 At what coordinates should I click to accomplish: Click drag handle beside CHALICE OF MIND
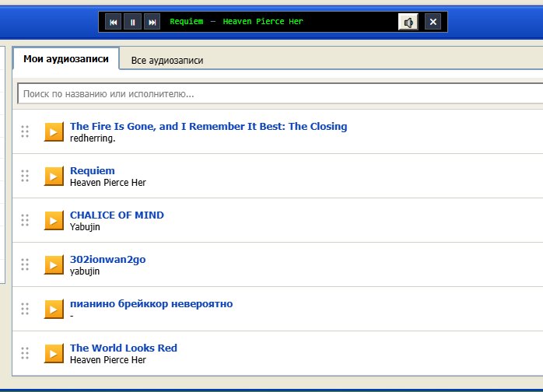[25, 220]
